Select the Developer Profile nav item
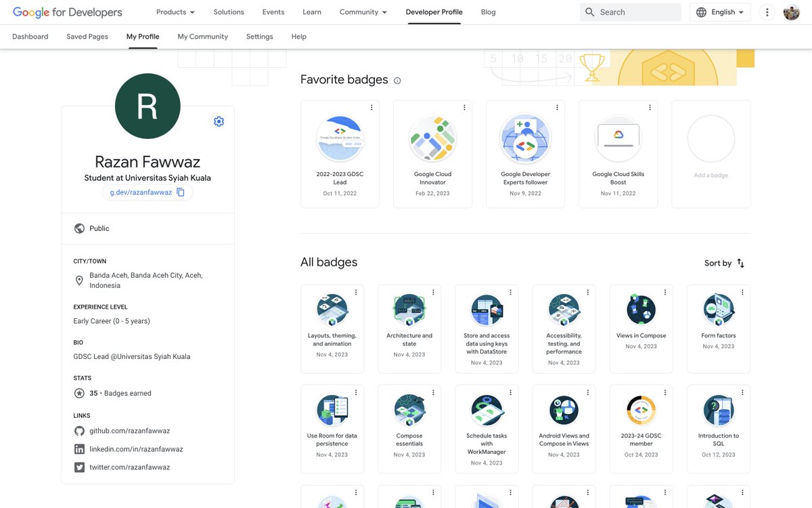812x508 pixels. (x=434, y=12)
